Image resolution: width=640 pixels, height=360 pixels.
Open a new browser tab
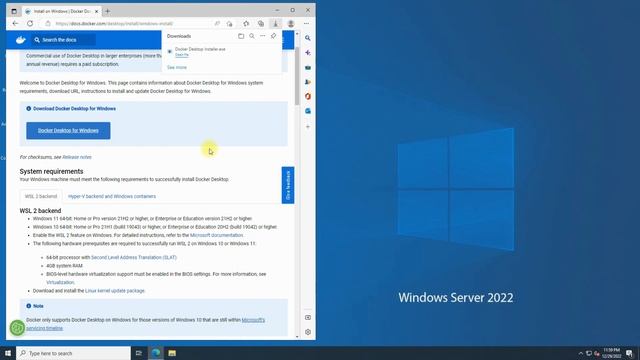click(107, 11)
